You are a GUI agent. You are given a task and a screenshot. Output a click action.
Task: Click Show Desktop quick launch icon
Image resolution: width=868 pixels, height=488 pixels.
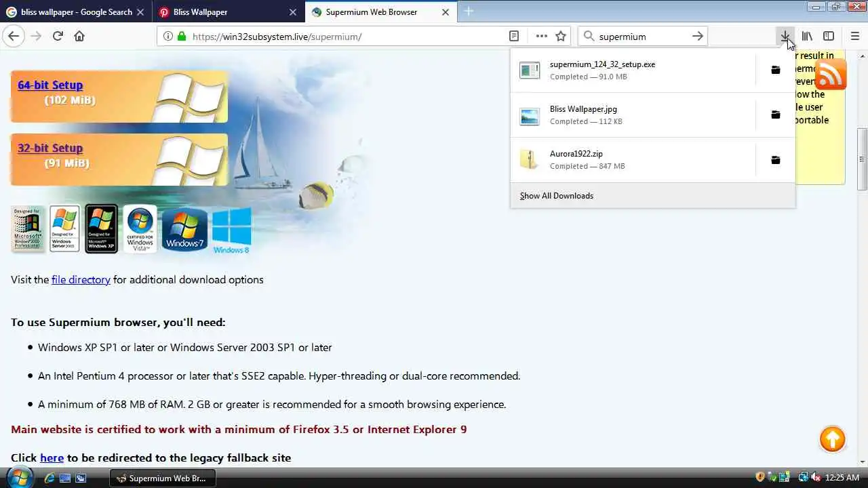pos(64,478)
